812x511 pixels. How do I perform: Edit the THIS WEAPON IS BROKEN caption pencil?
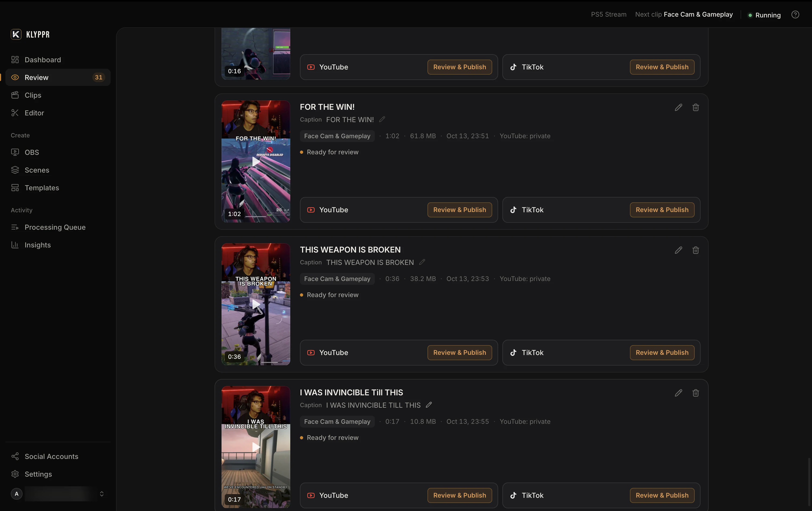pos(422,262)
